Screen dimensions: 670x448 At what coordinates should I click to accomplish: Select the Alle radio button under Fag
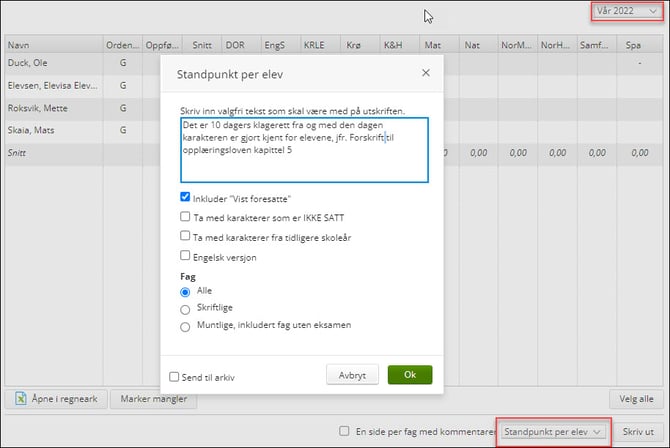click(x=185, y=291)
